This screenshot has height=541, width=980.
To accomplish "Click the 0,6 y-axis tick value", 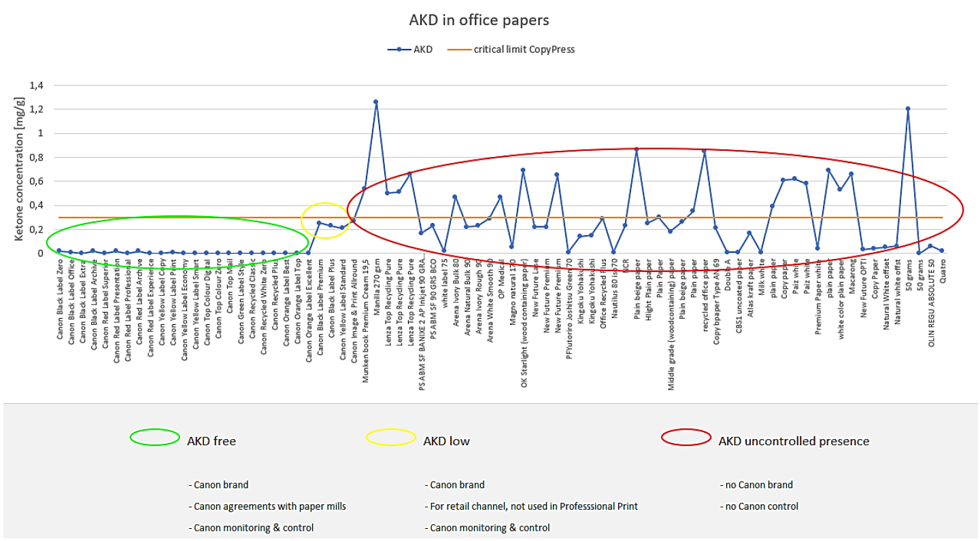I will click(x=36, y=181).
